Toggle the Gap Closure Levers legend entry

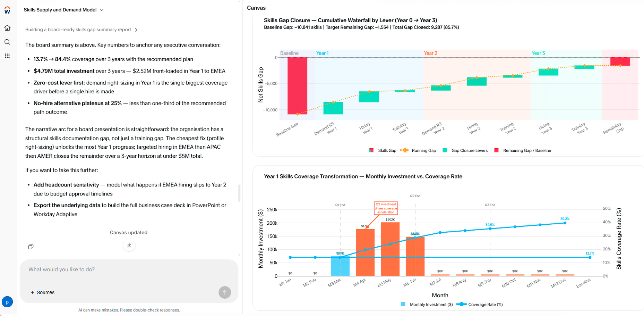pyautogui.click(x=465, y=150)
